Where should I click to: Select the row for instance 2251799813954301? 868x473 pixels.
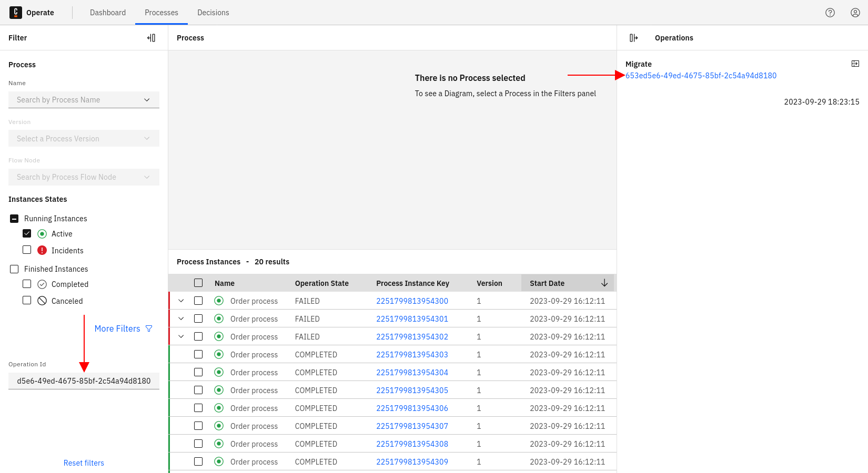click(x=198, y=318)
